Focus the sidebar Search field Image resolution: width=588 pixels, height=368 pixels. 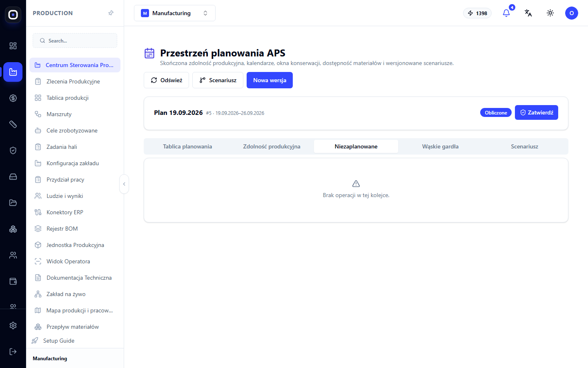click(x=75, y=40)
